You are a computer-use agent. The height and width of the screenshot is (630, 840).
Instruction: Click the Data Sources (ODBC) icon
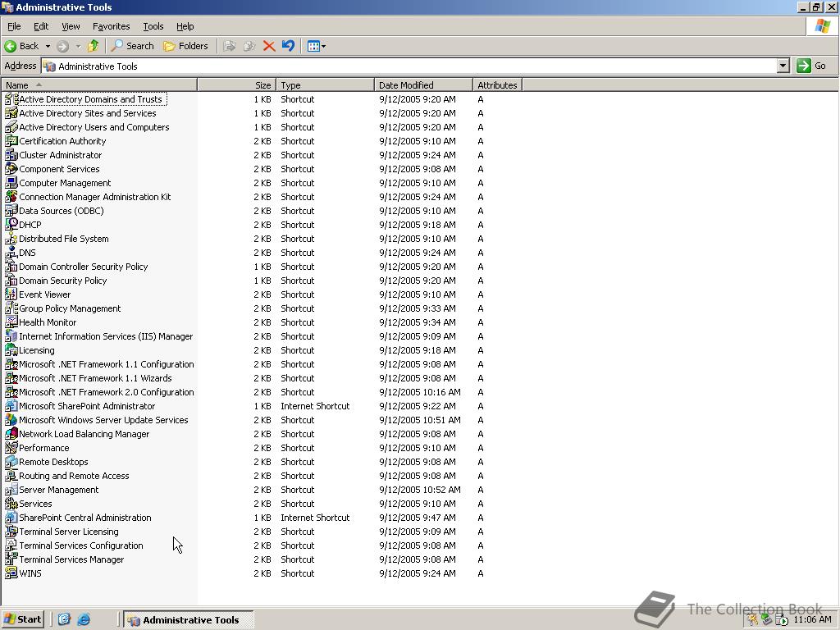[x=11, y=211]
